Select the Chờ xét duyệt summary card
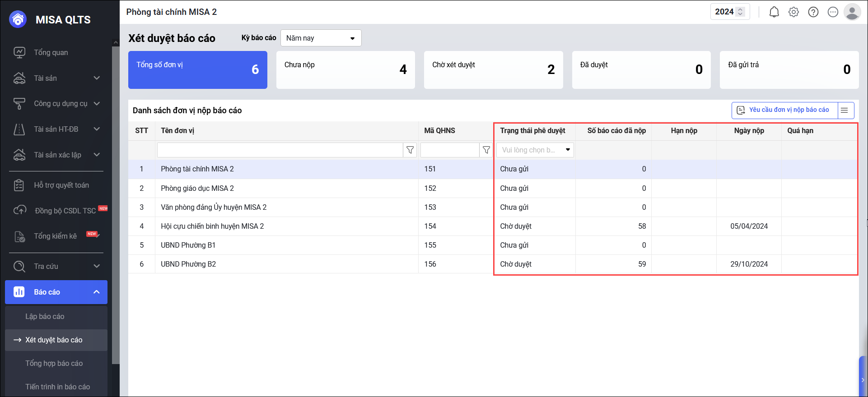This screenshot has height=397, width=868. [x=493, y=70]
